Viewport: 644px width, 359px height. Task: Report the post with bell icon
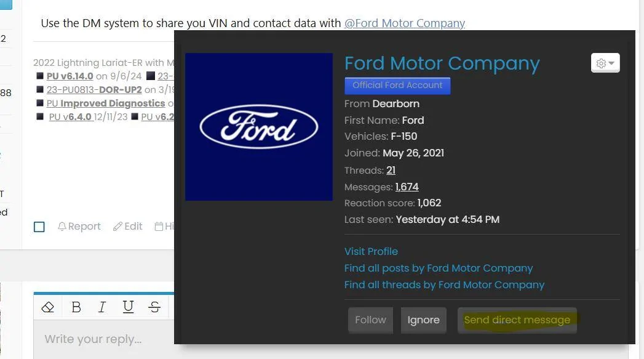click(79, 227)
